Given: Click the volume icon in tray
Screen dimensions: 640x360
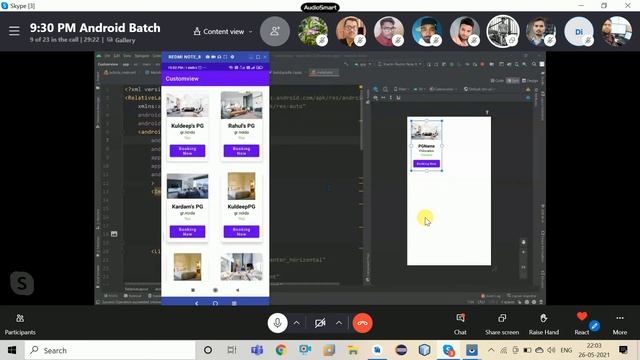Looking at the screenshot, I should 551,350.
